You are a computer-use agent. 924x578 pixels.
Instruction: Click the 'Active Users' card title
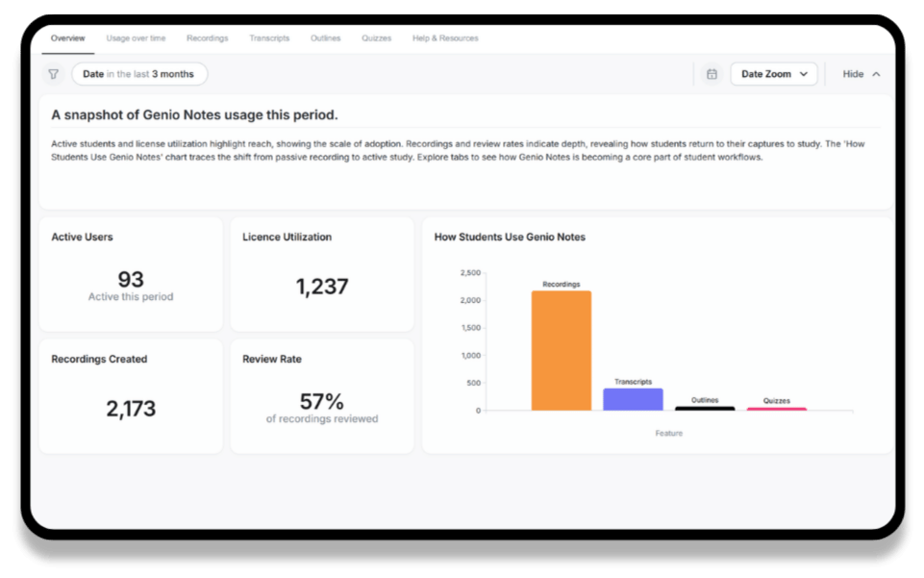(x=82, y=237)
